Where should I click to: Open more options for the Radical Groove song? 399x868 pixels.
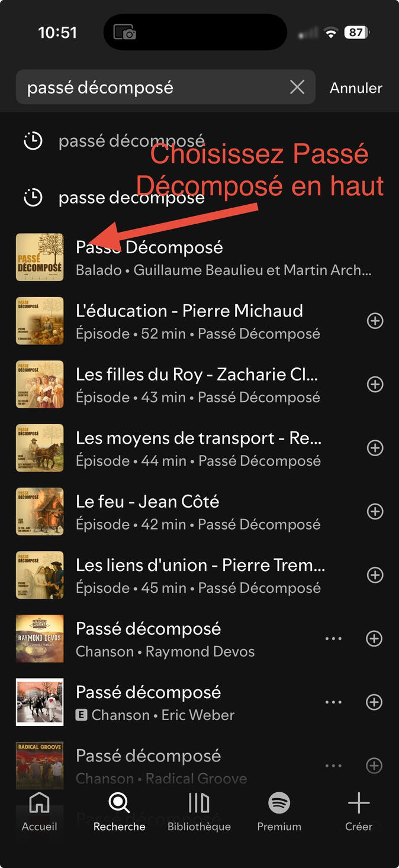pyautogui.click(x=333, y=766)
